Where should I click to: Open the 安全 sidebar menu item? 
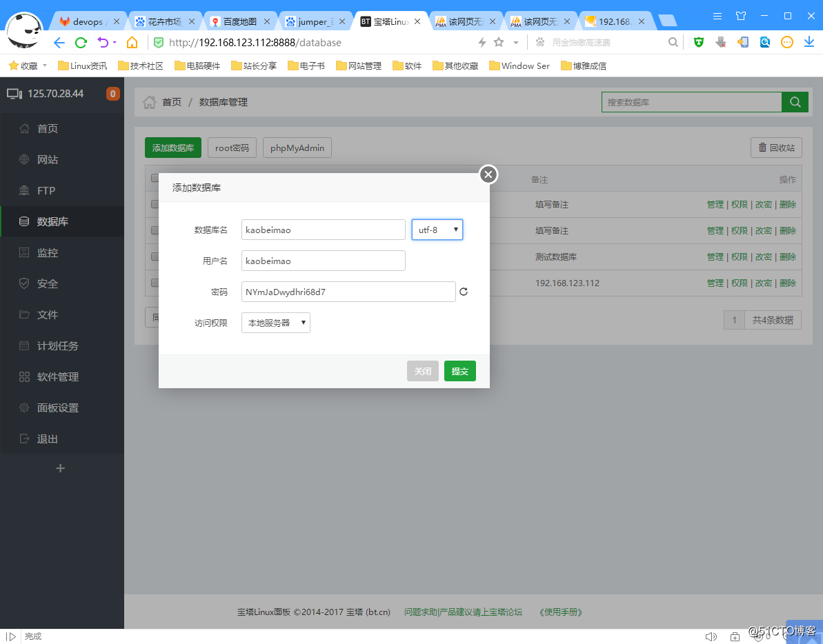[62, 283]
